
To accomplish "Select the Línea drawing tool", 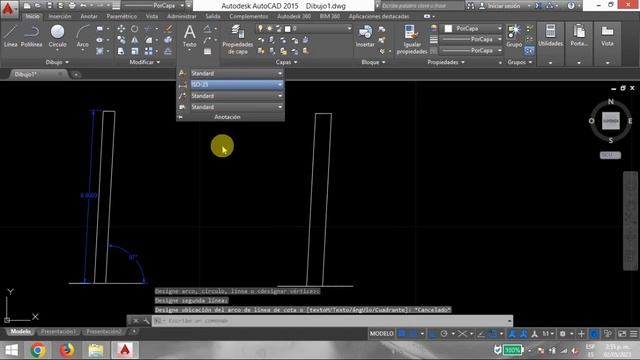I will click(10, 36).
